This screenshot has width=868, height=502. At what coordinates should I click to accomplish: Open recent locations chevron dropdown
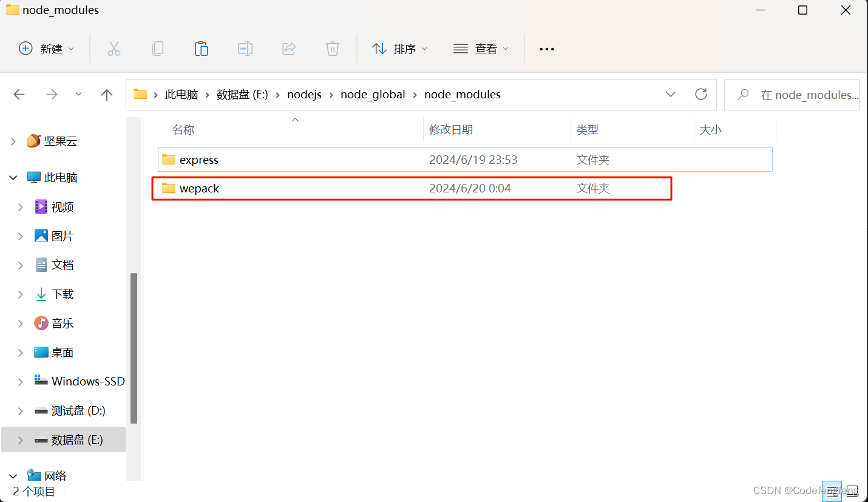pos(78,95)
